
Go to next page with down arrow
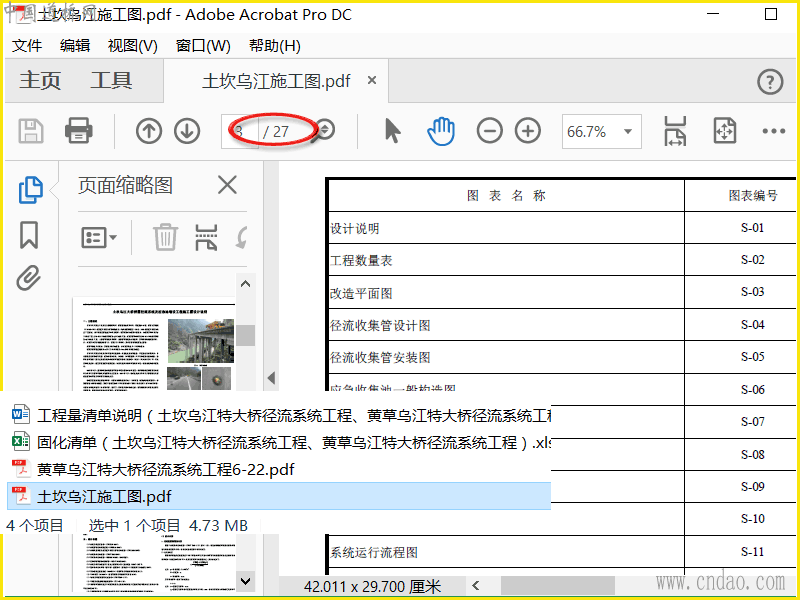pos(187,131)
